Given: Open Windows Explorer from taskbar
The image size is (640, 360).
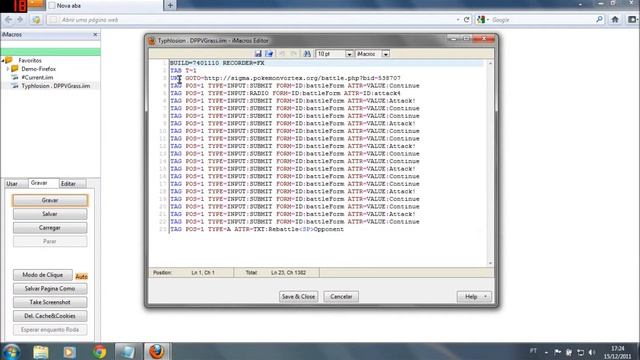Looking at the screenshot, I should [40, 351].
